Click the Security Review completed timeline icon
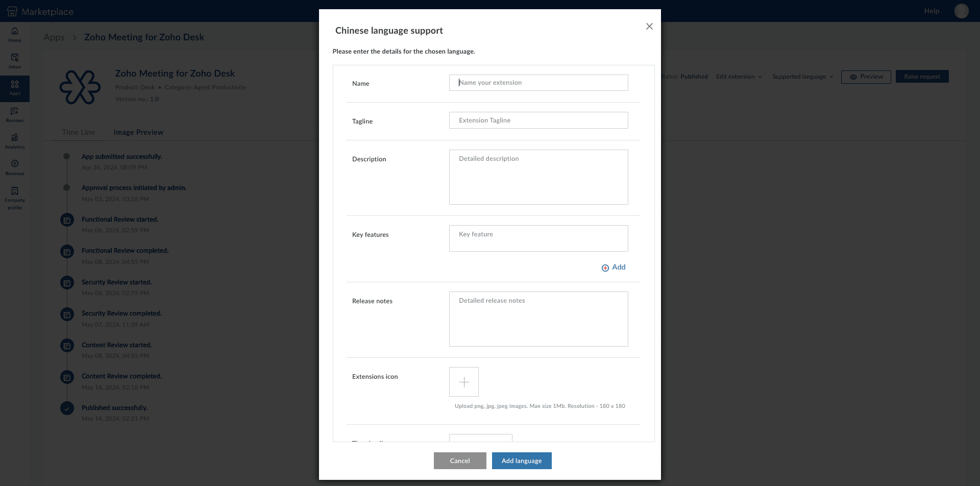The image size is (980, 486). point(67,314)
